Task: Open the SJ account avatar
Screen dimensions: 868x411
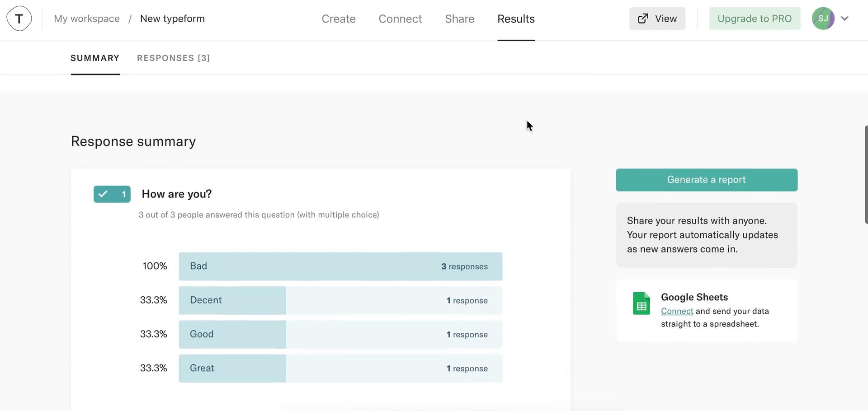Action: pos(823,19)
